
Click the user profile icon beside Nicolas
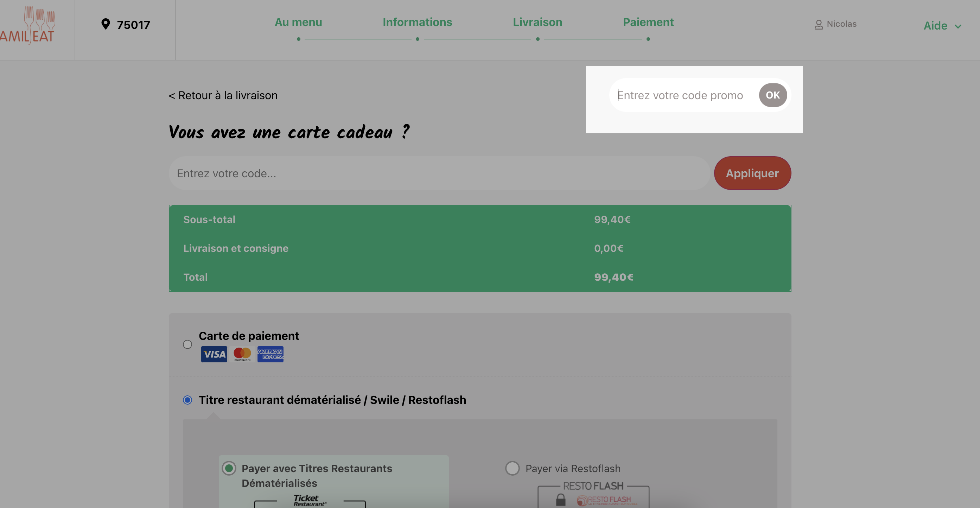(818, 25)
